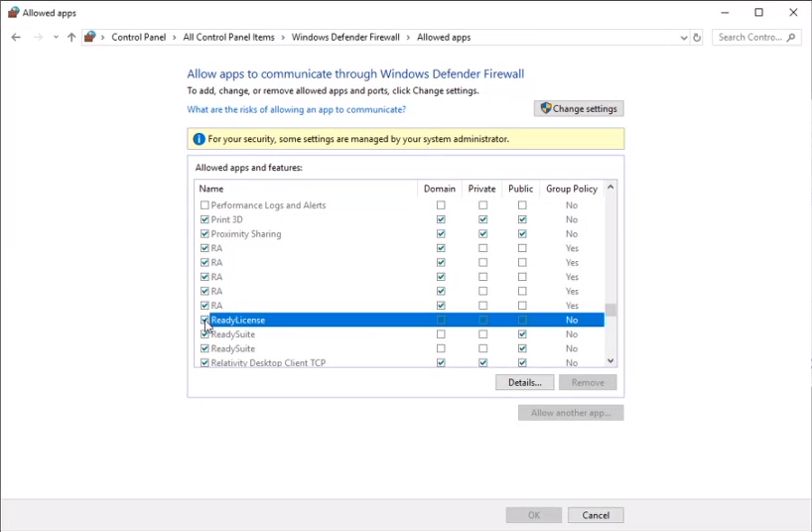Image resolution: width=812 pixels, height=532 pixels.
Task: Click the OK button
Action: [534, 515]
